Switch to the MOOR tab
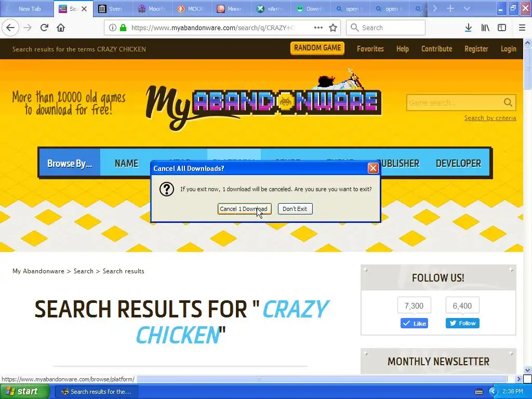The image size is (532, 399). pyautogui.click(x=191, y=9)
